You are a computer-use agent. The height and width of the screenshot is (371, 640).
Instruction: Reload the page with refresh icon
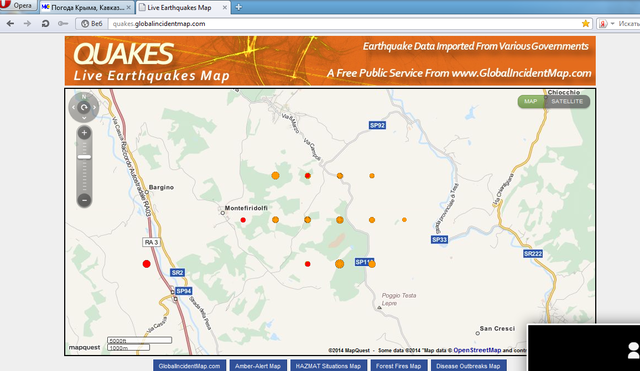point(45,24)
